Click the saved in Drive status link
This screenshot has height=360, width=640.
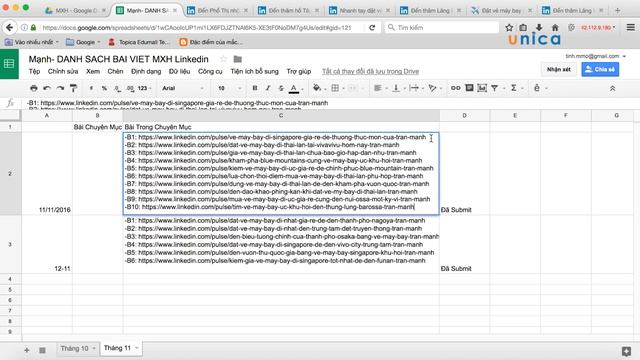click(371, 71)
